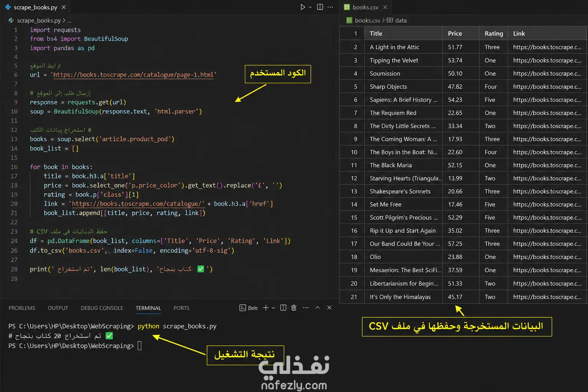Click price cell 33.34

click(x=461, y=126)
